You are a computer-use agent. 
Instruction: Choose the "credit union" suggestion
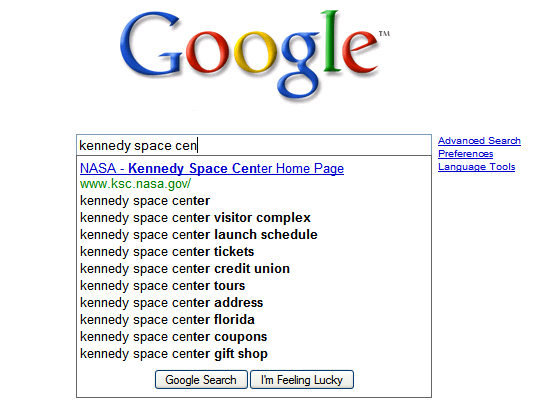click(185, 269)
